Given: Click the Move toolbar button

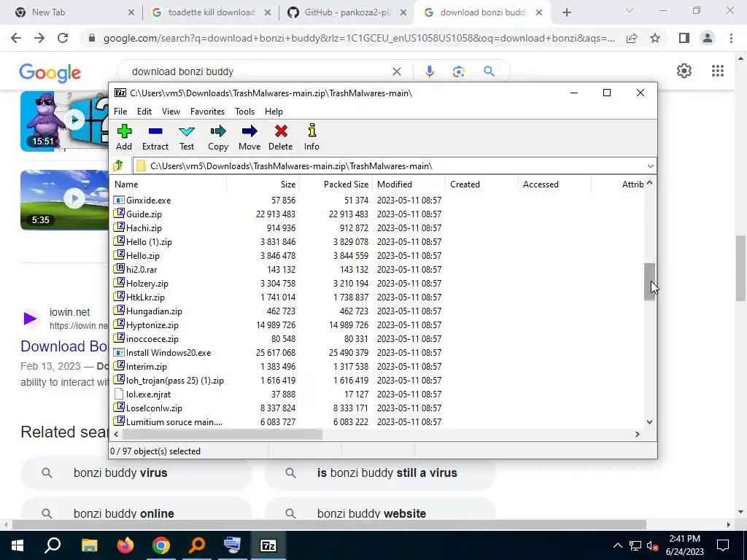Looking at the screenshot, I should tap(249, 137).
